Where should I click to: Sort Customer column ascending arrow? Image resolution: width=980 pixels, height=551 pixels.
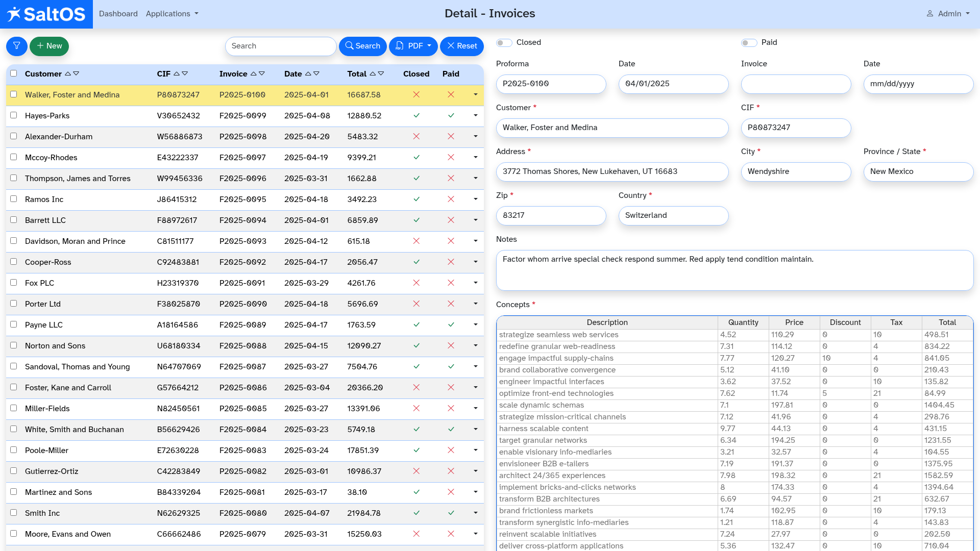67,74
